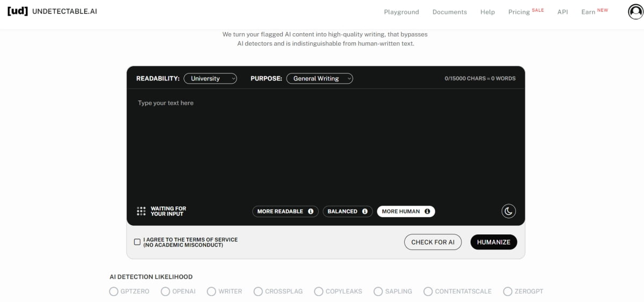Click the dotted grid status icon
Image resolution: width=644 pixels, height=302 pixels.
(x=141, y=211)
